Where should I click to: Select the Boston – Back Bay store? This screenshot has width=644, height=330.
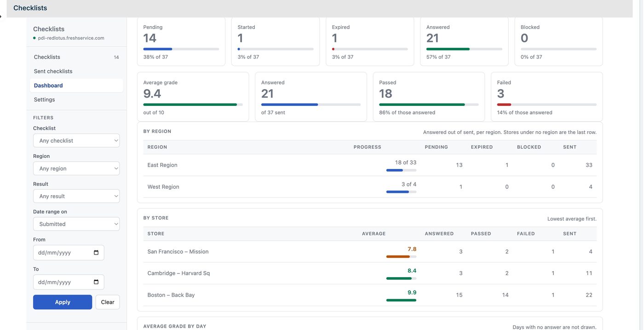(171, 295)
